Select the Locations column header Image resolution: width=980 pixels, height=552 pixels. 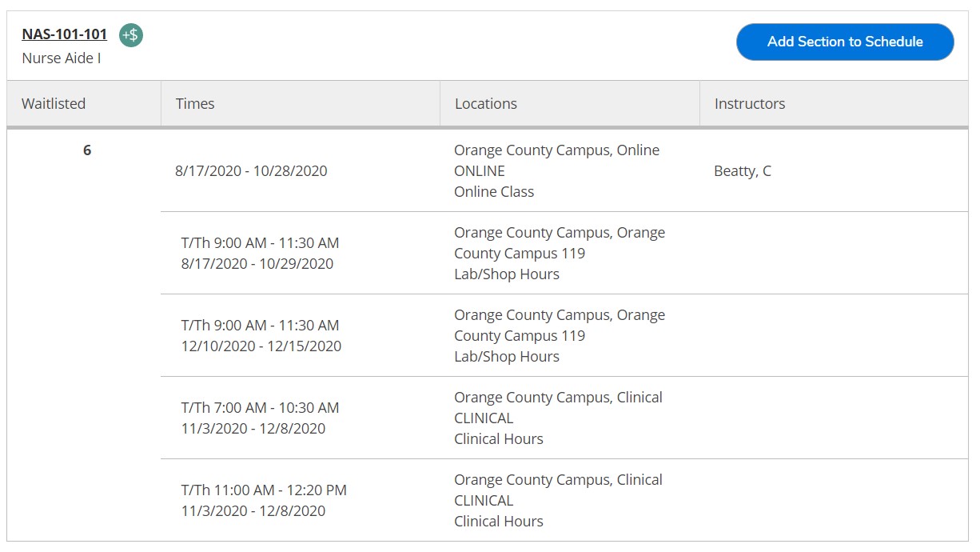pyautogui.click(x=485, y=103)
